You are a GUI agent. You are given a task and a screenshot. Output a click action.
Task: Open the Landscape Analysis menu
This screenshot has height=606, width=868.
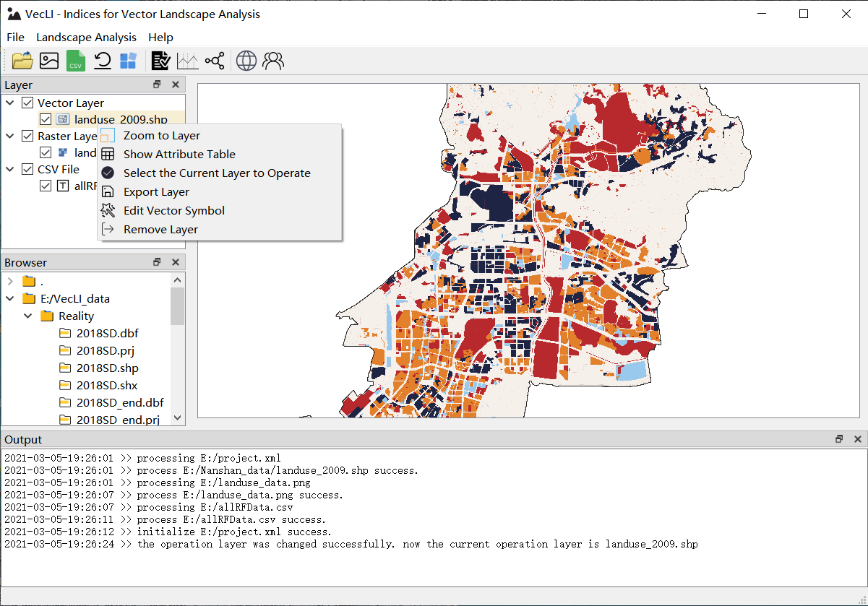point(86,37)
